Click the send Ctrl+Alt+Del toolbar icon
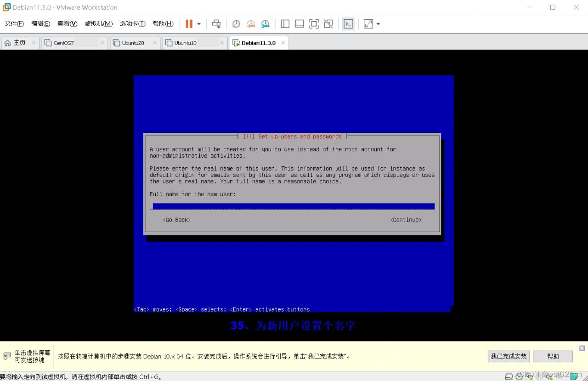The height and width of the screenshot is (381, 588). tap(216, 24)
